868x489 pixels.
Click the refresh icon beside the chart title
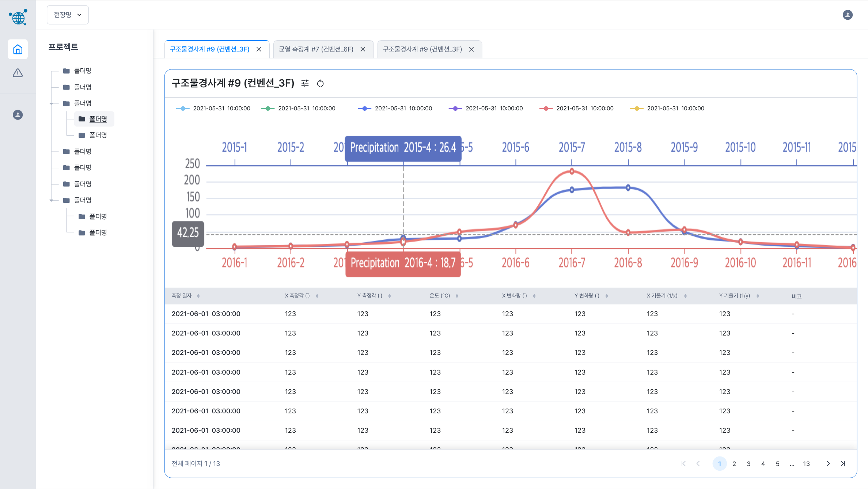click(x=320, y=83)
